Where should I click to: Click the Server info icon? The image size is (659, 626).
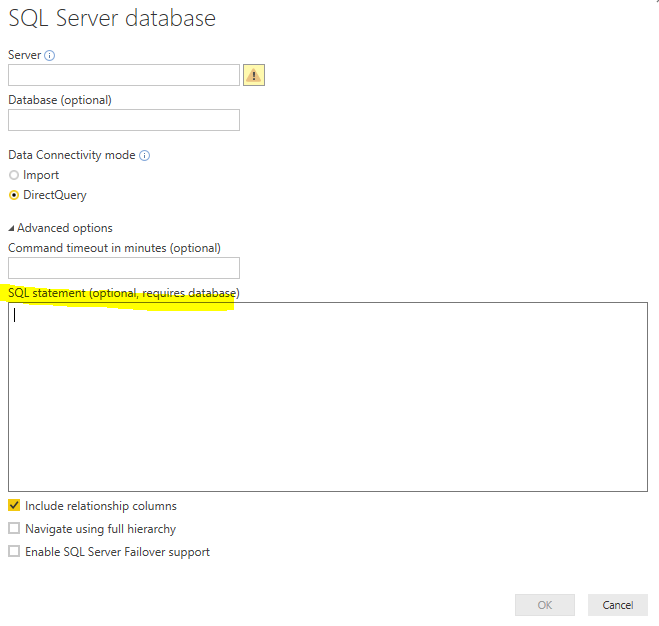click(50, 55)
